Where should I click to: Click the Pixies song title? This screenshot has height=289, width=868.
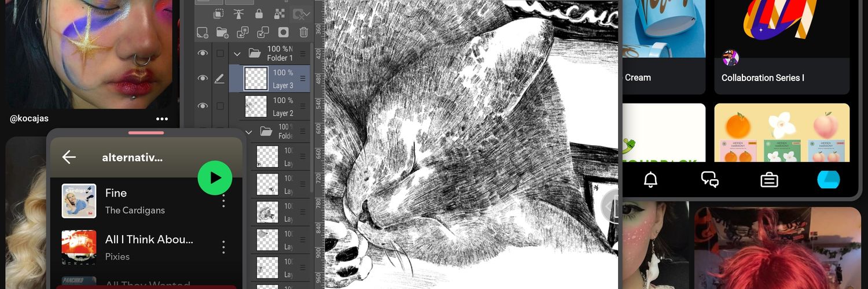[x=149, y=239]
